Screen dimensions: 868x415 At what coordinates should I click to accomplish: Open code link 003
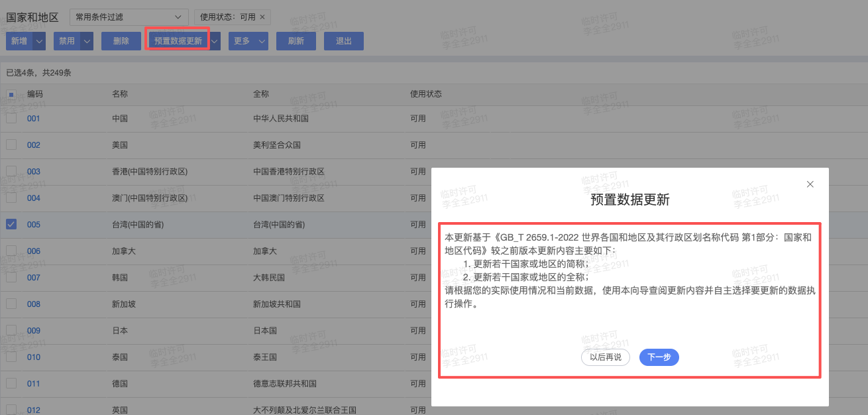pyautogui.click(x=34, y=172)
